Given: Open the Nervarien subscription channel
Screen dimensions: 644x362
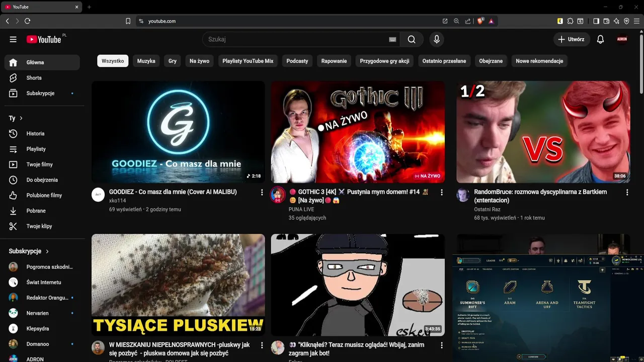Looking at the screenshot, I should pyautogui.click(x=42, y=313).
